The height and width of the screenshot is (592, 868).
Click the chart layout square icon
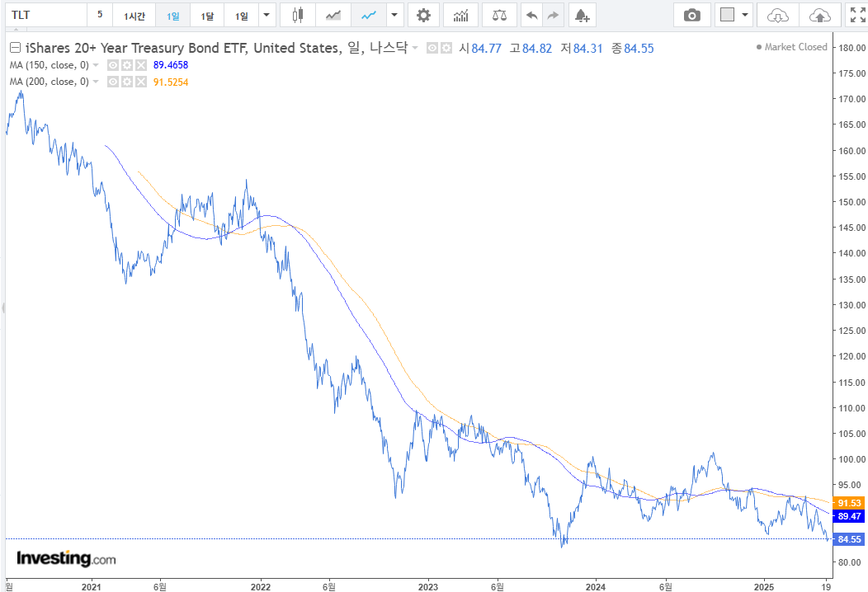click(x=728, y=15)
